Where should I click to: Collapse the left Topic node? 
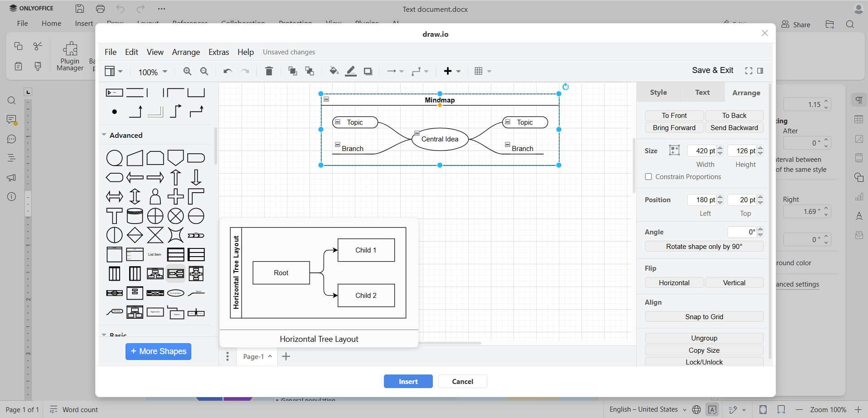338,122
